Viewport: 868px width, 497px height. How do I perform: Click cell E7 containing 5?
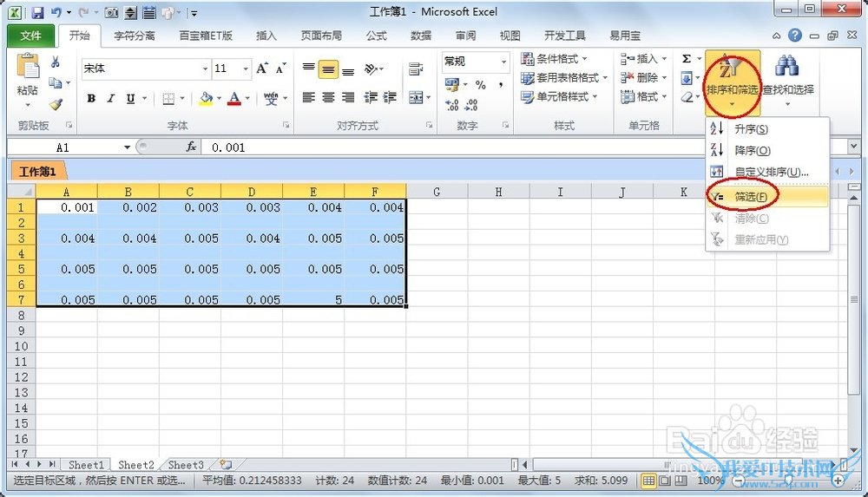313,299
